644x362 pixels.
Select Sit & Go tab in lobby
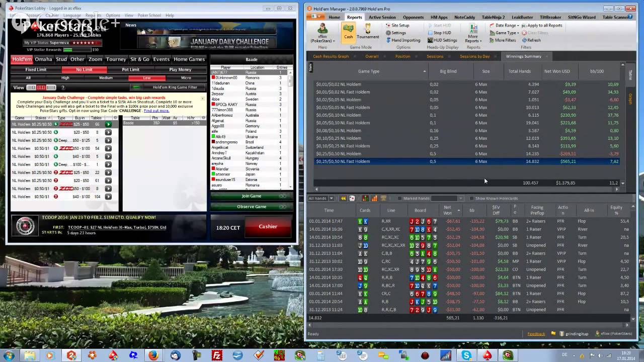pos(140,59)
